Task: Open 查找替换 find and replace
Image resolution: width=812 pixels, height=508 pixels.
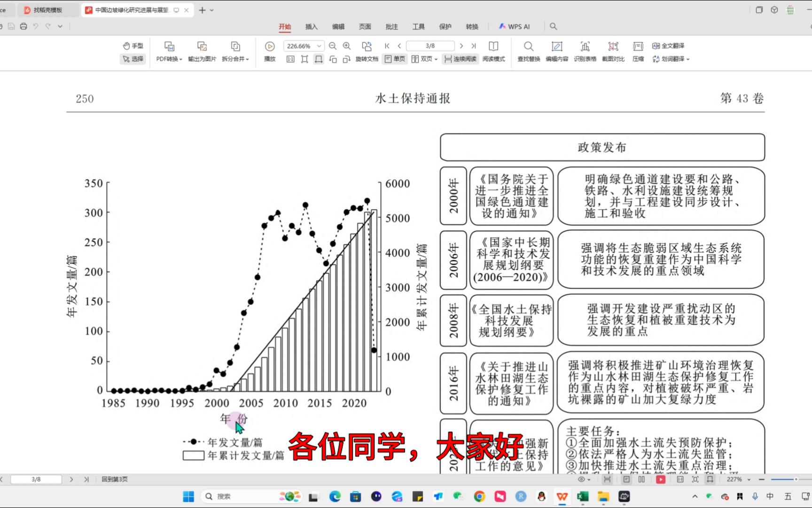Action: pyautogui.click(x=529, y=52)
